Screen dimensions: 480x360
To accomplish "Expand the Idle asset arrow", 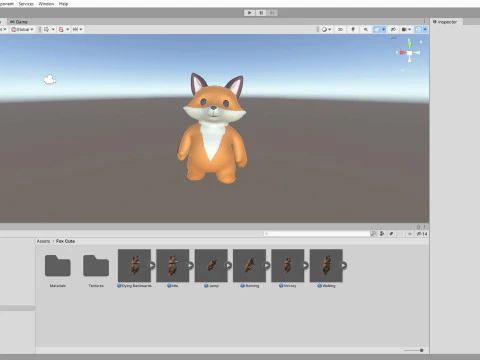I will (x=190, y=265).
